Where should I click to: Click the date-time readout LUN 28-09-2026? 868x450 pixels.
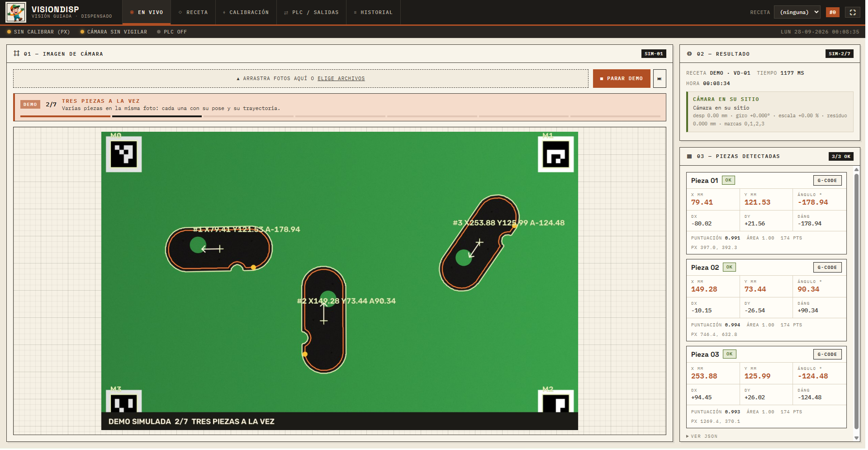coord(820,32)
